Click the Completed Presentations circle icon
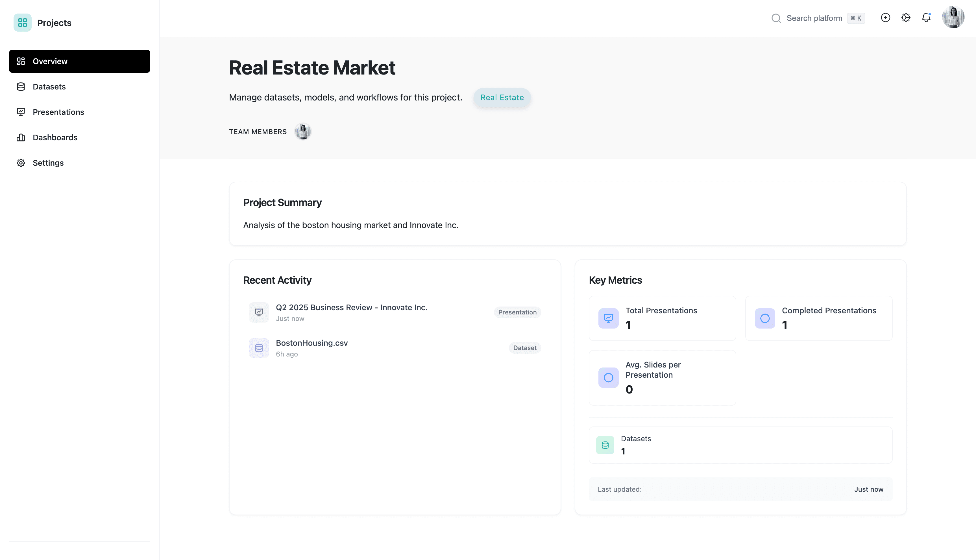The height and width of the screenshot is (560, 976). click(765, 318)
